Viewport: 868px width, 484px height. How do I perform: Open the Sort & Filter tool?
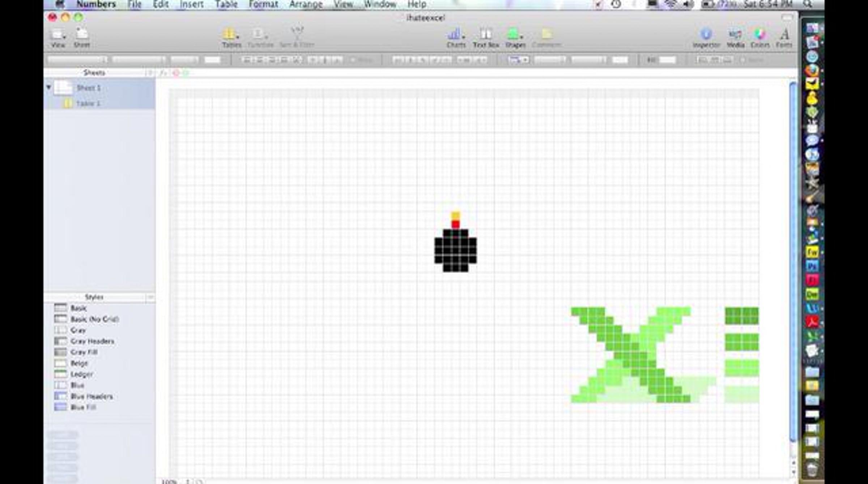coord(297,38)
